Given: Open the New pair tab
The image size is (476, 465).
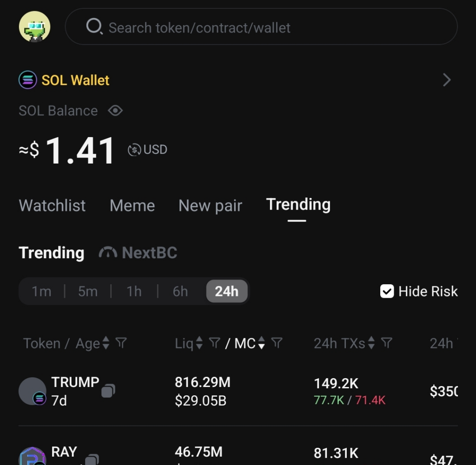Looking at the screenshot, I should (210, 205).
